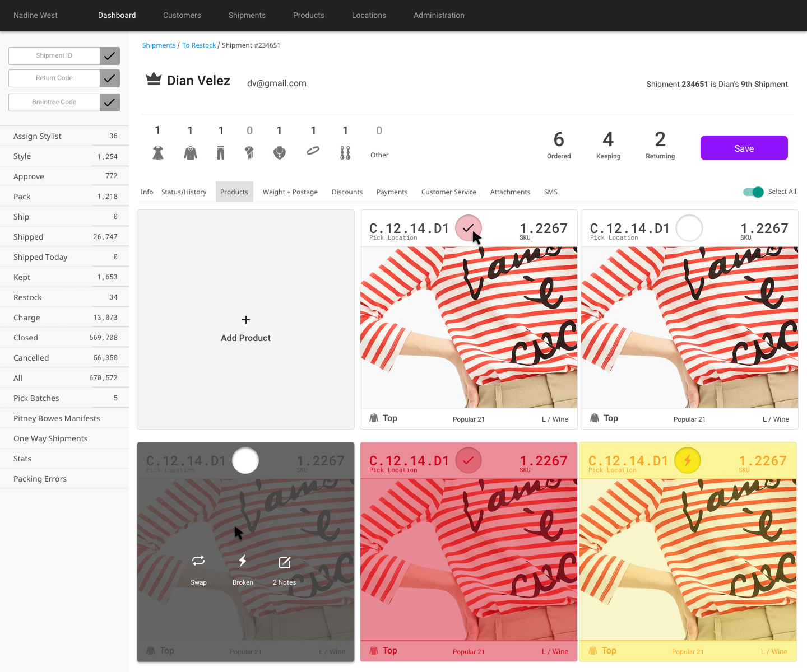Confirm the Shipment ID checkmark button
Viewport: 807px width, 672px height.
(110, 56)
